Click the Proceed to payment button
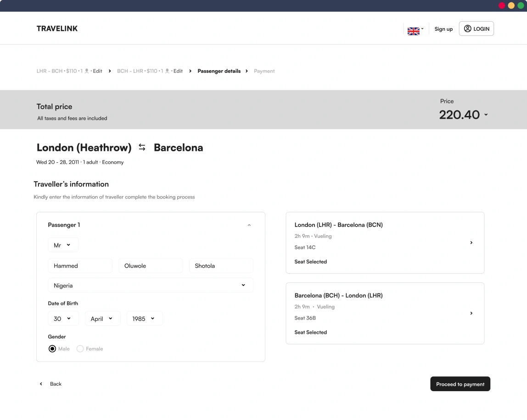Image resolution: width=527 pixels, height=420 pixels. 460,384
